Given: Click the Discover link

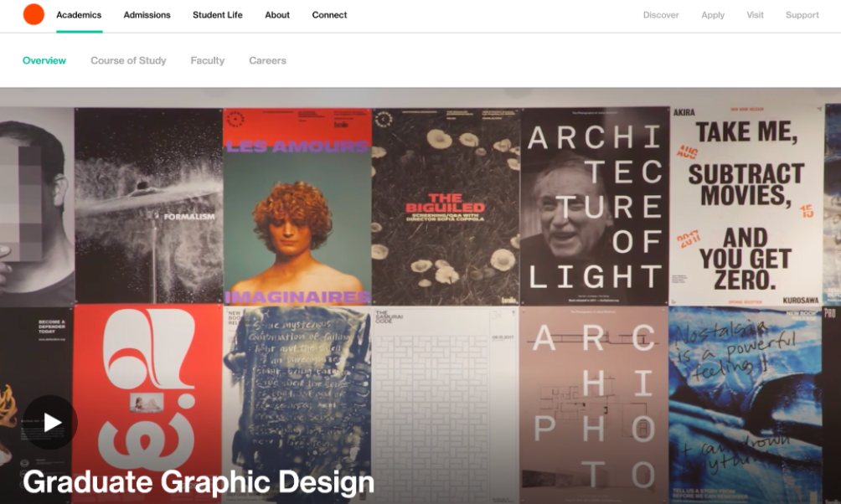Looking at the screenshot, I should pyautogui.click(x=661, y=15).
